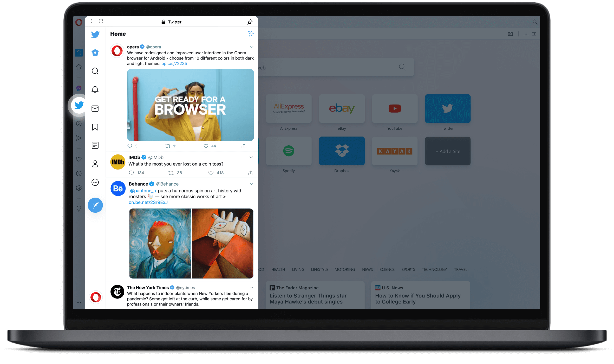Click the Add a Site button
Viewport: 614px width, 364px height.
(x=447, y=151)
